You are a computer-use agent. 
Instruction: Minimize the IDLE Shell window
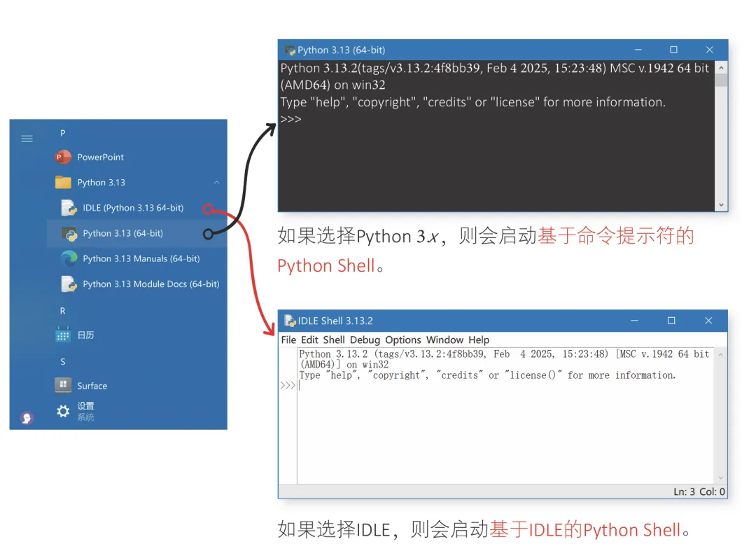tap(634, 321)
